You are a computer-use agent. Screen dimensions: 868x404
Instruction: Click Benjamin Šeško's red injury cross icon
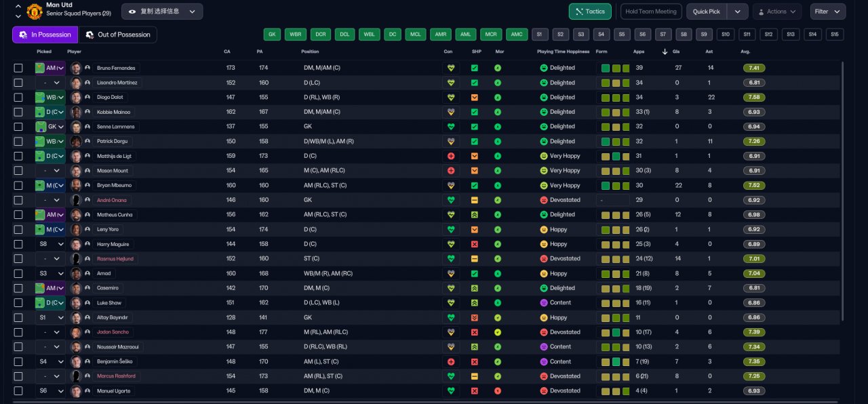pyautogui.click(x=451, y=362)
